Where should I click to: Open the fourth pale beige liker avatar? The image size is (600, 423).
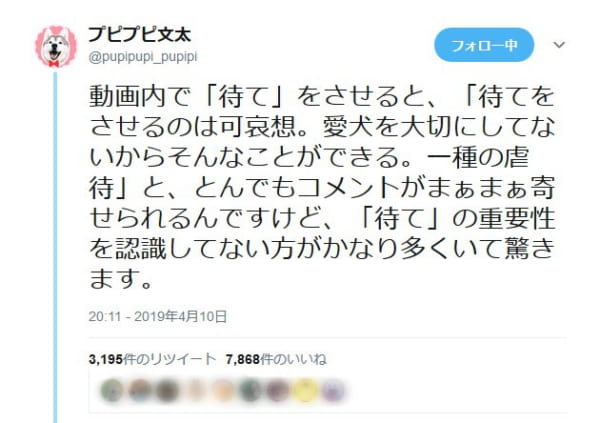coord(195,390)
